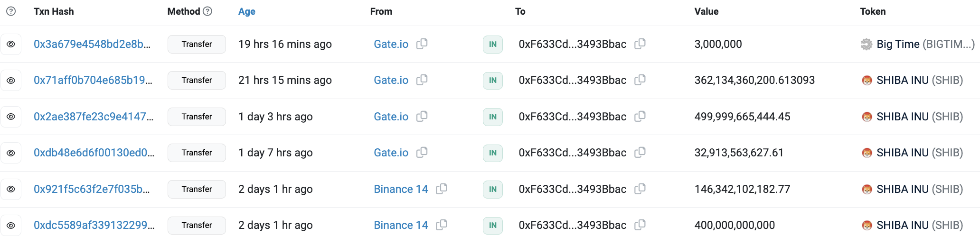Show quick view for transaction 0xdc5589af339132299
This screenshot has height=236, width=980.
coord(11,225)
